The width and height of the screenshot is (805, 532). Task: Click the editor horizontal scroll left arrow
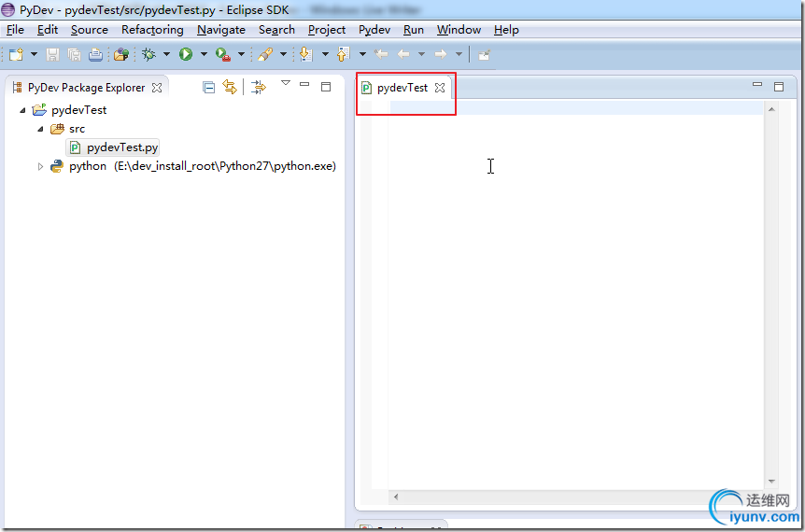[x=396, y=497]
